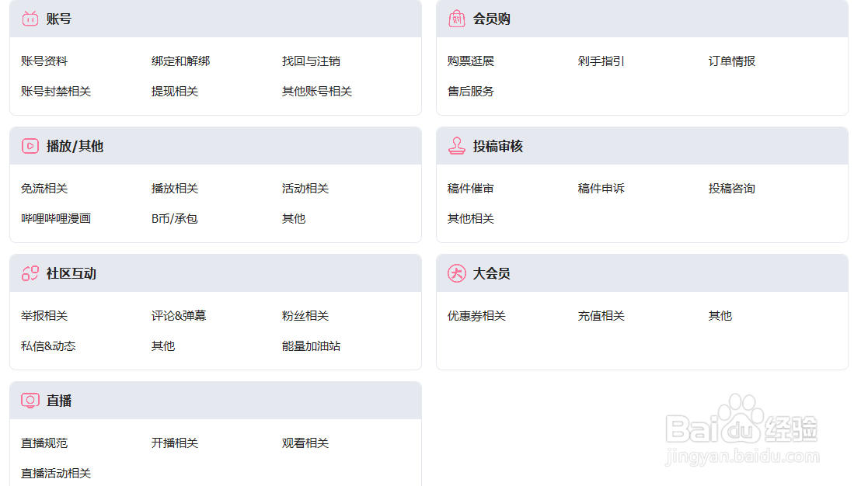The height and width of the screenshot is (486, 868).
Task: Open 优惠券相关 under 大会员
Action: pyautogui.click(x=476, y=315)
